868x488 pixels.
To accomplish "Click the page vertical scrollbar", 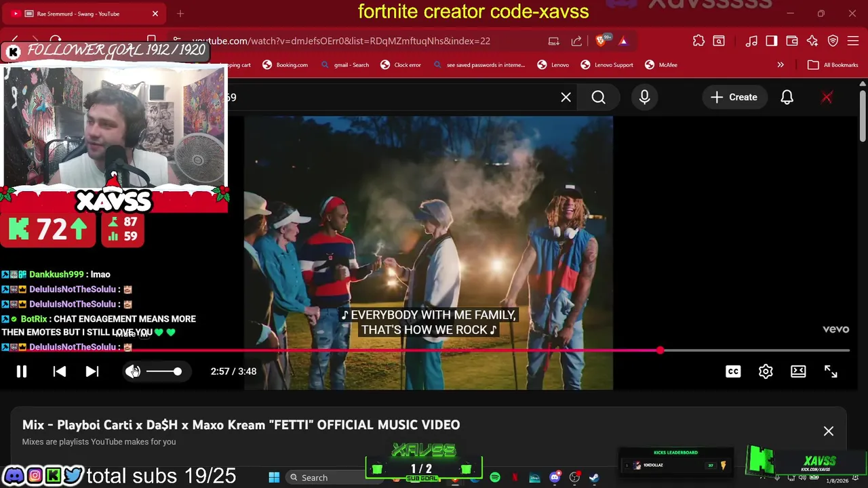I will tap(863, 115).
